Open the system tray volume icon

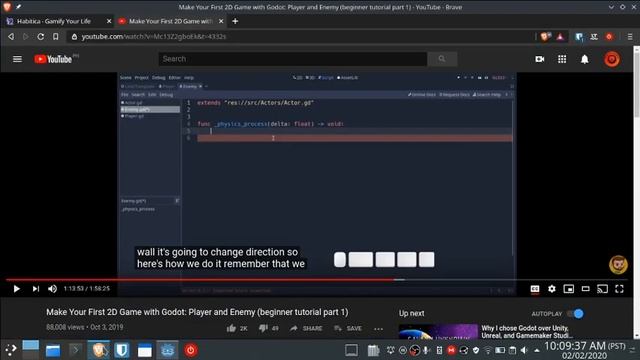[x=524, y=350]
